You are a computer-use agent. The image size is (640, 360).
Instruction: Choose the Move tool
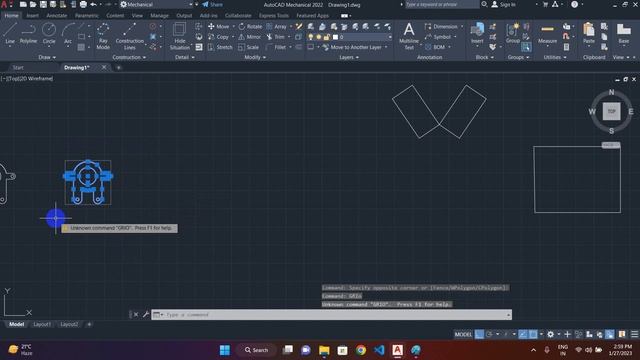pyautogui.click(x=218, y=27)
